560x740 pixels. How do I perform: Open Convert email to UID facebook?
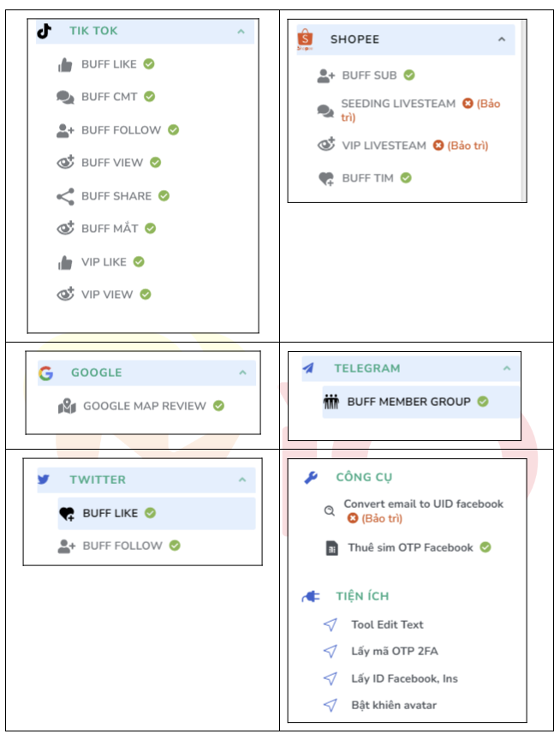pyautogui.click(x=423, y=504)
